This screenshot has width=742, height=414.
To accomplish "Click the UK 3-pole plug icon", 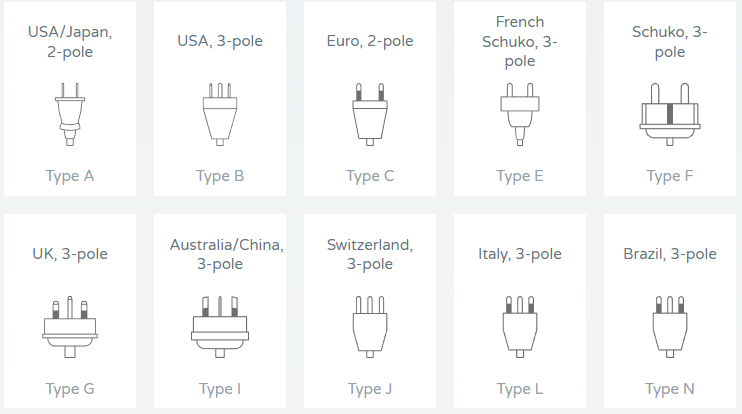I will pos(70,327).
